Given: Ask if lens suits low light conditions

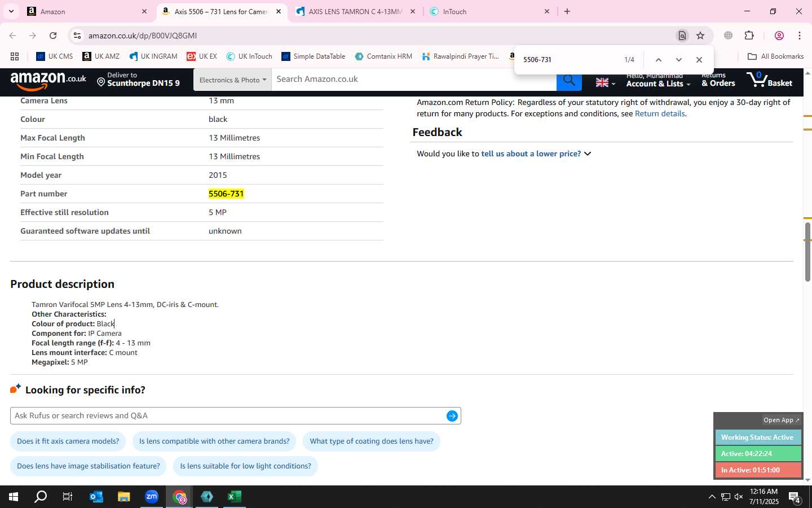Looking at the screenshot, I should [245, 466].
